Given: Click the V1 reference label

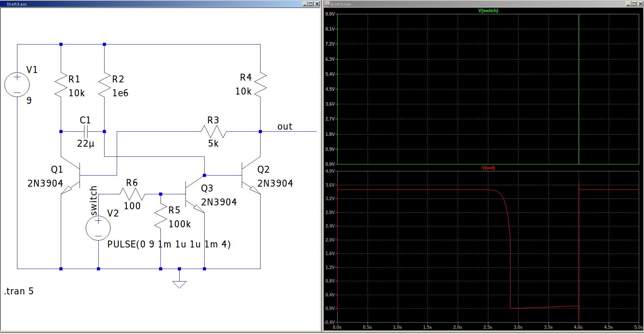Looking at the screenshot, I should click(32, 70).
